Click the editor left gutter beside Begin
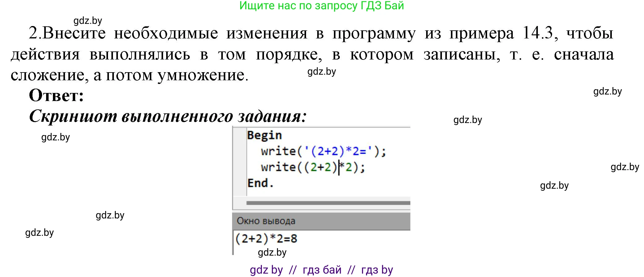The image size is (644, 277). click(240, 135)
